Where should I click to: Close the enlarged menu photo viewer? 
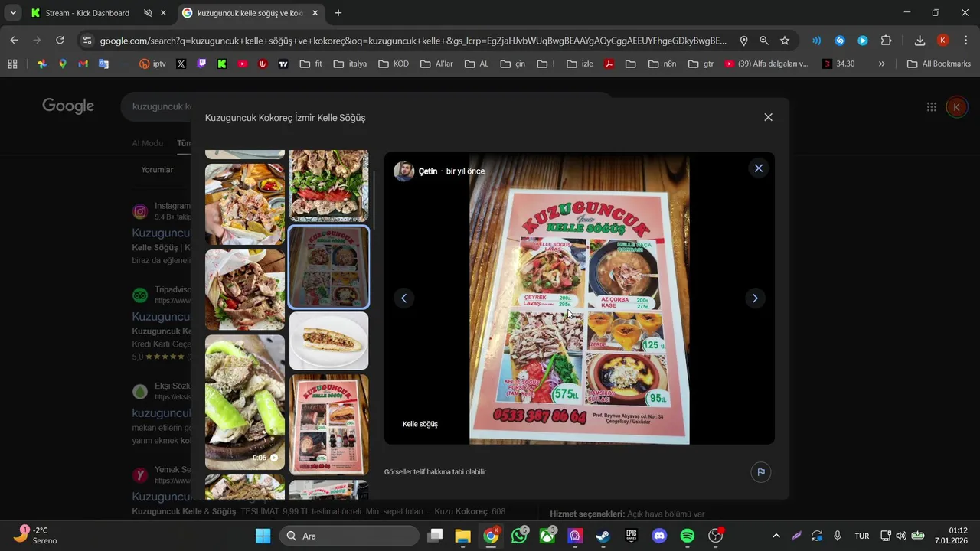758,168
